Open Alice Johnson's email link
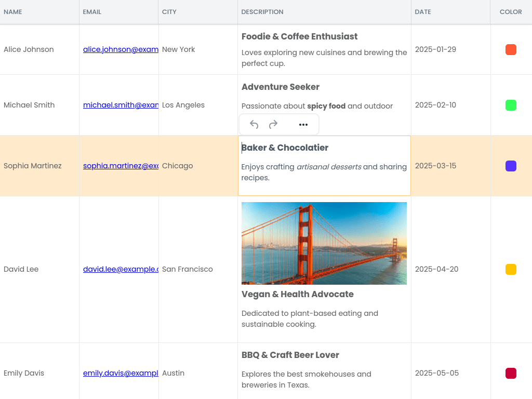Image resolution: width=532 pixels, height=399 pixels. coord(121,49)
